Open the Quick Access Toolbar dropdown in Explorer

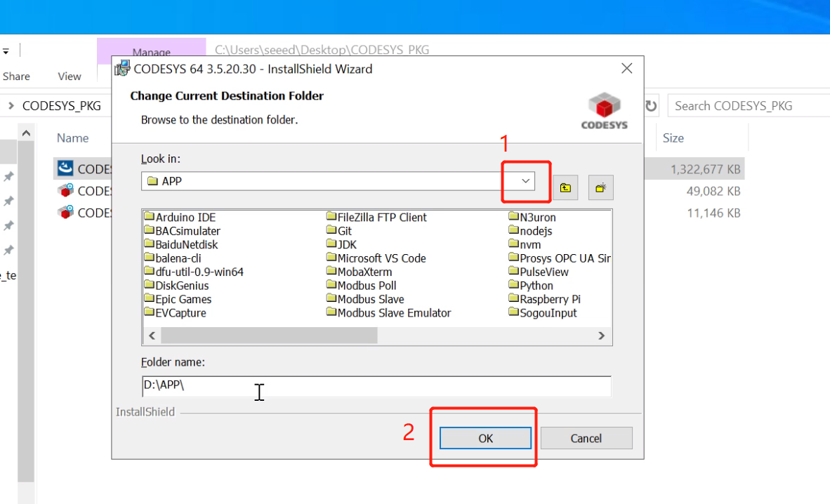point(6,51)
